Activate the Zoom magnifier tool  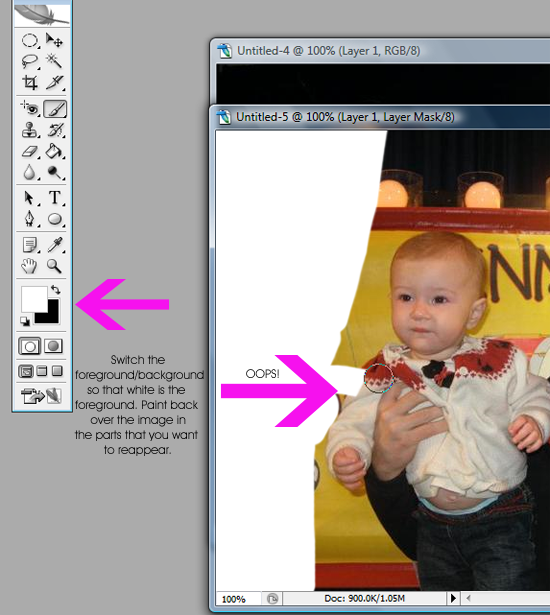[55, 266]
